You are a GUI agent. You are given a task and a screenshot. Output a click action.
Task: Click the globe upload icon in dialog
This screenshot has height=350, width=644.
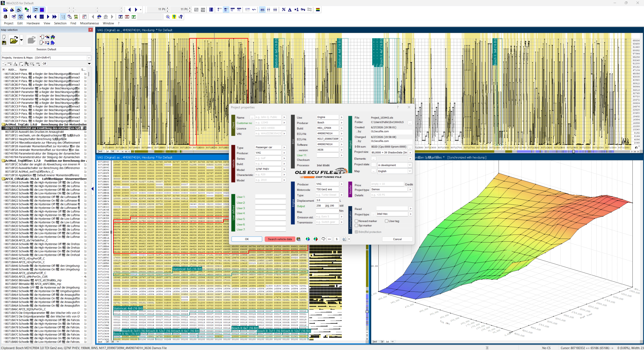pyautogui.click(x=316, y=239)
